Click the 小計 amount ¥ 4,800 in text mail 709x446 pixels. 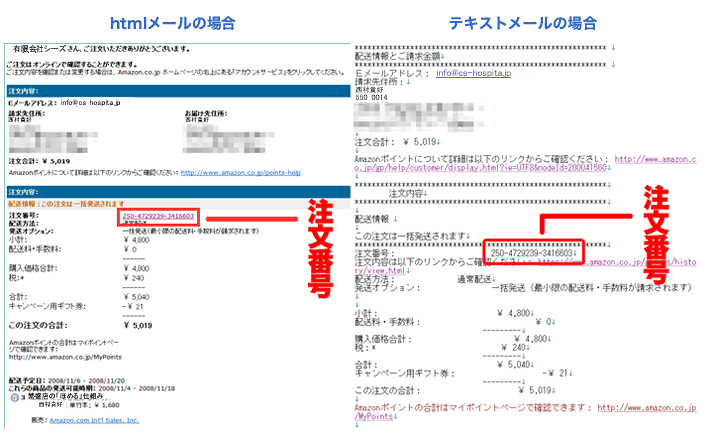click(513, 313)
